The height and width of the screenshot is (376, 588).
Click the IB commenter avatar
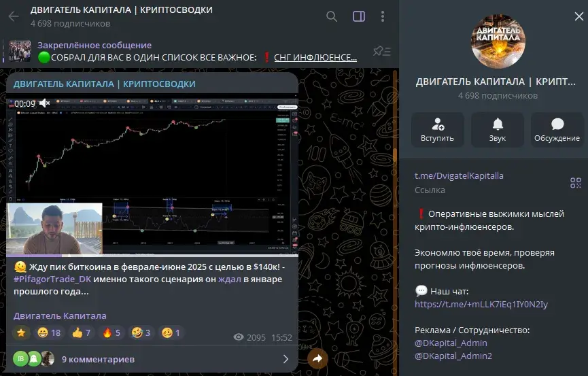(x=20, y=359)
